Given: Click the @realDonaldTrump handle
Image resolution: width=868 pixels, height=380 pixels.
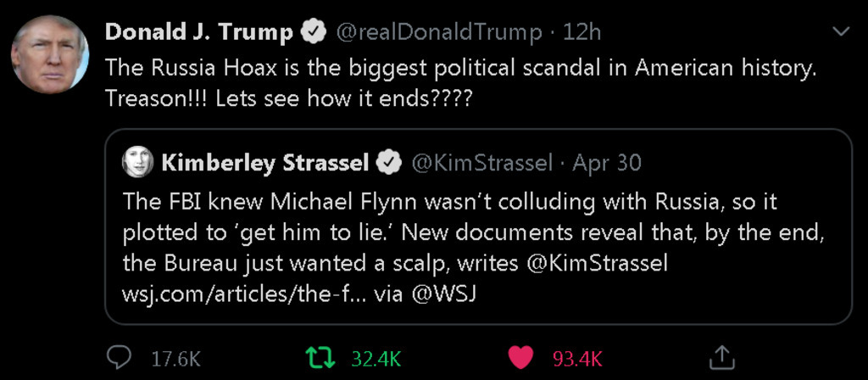Looking at the screenshot, I should (439, 32).
